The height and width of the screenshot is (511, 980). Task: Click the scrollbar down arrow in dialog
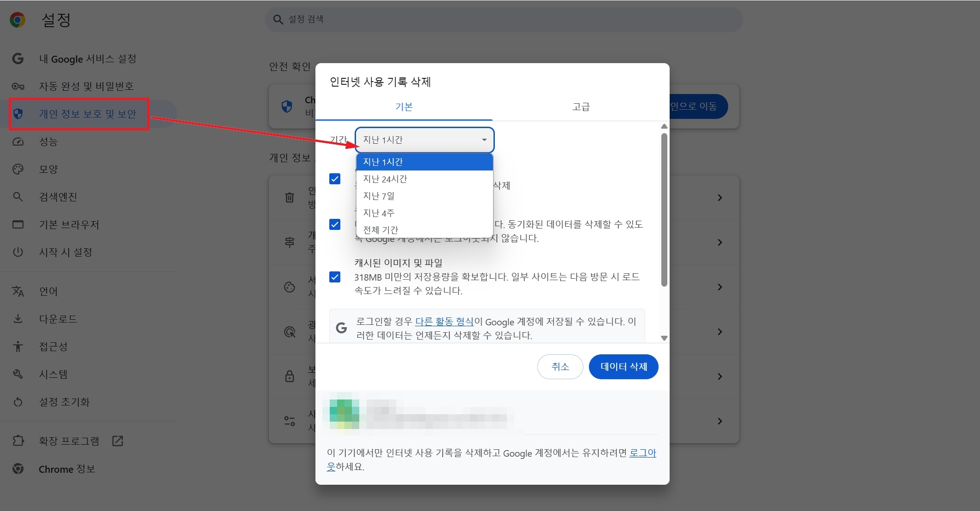tap(664, 338)
